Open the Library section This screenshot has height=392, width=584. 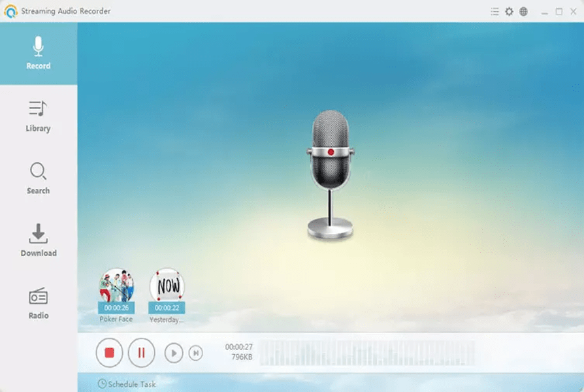click(x=39, y=114)
